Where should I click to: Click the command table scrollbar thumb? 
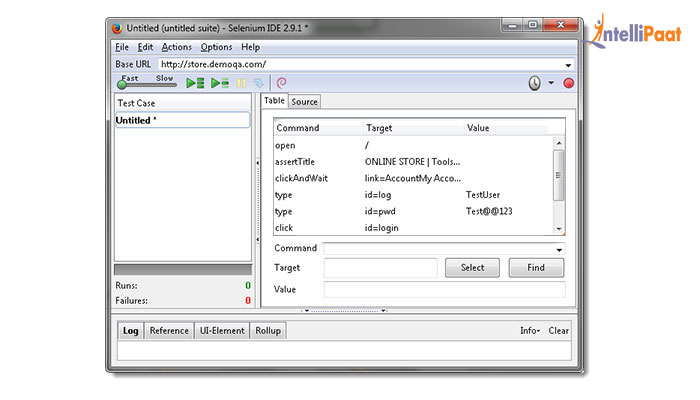[558, 175]
